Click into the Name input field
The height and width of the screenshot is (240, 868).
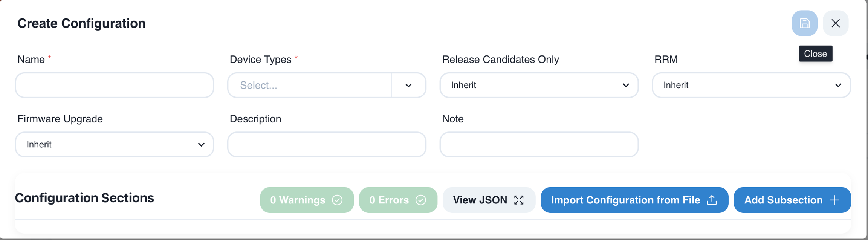[114, 85]
